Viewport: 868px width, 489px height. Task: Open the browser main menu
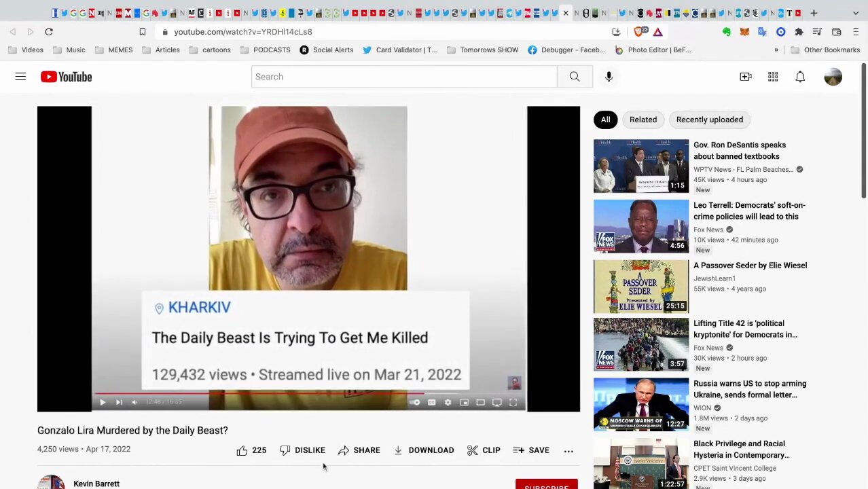click(x=855, y=32)
